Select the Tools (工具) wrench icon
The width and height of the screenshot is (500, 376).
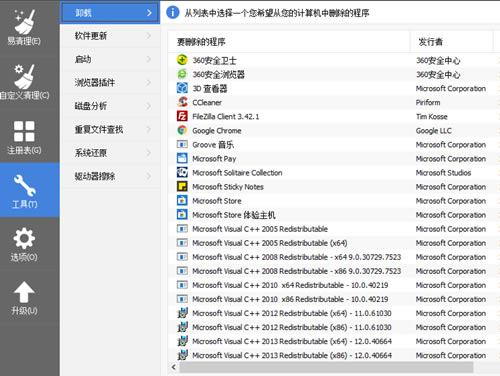pos(24,185)
